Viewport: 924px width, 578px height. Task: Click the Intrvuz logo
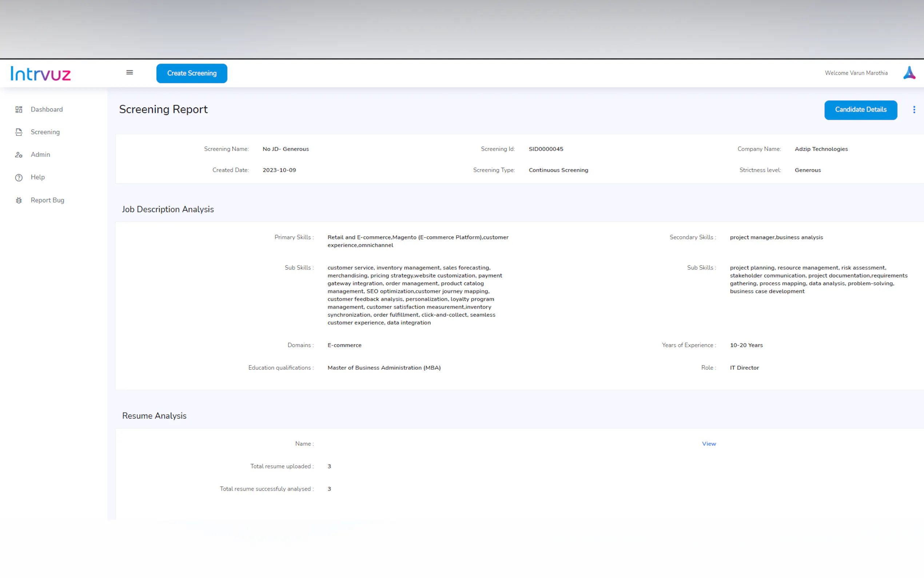coord(41,74)
